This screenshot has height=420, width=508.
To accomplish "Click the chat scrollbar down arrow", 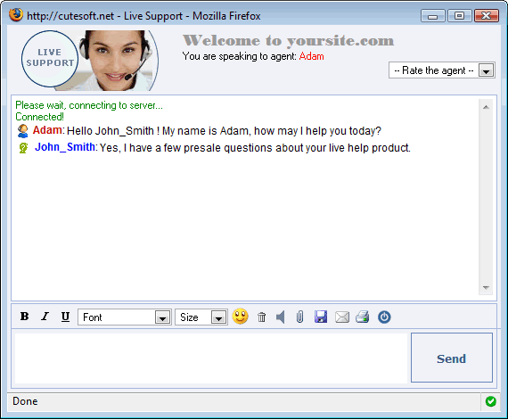I will click(x=486, y=288).
